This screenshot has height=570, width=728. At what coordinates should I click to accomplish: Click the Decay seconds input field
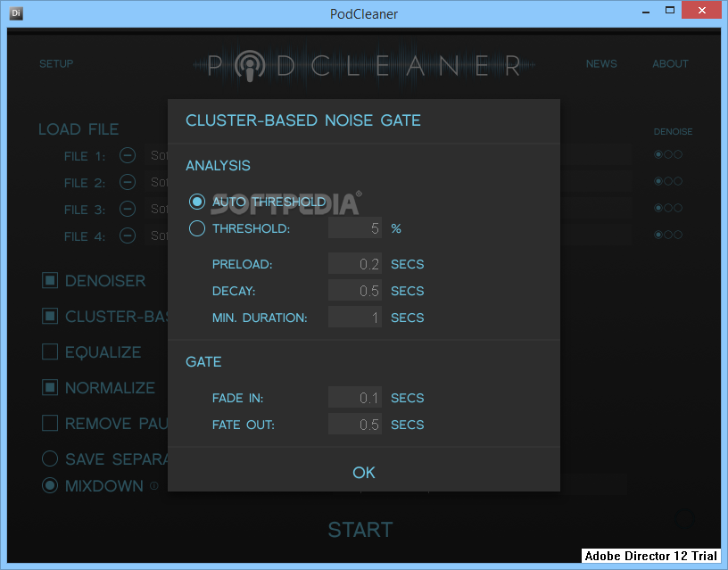click(x=355, y=291)
